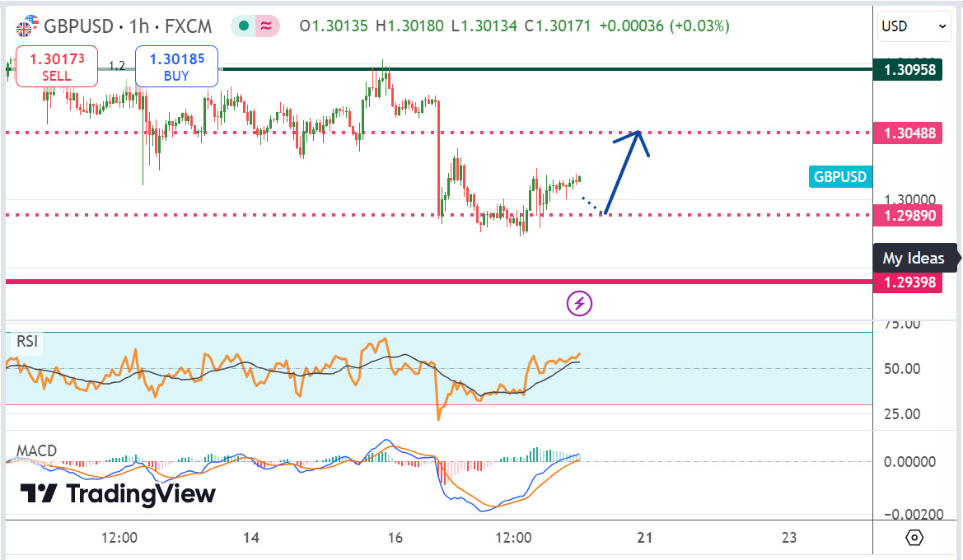Open chart settings hexagon icon
This screenshot has height=560, width=963.
(914, 538)
